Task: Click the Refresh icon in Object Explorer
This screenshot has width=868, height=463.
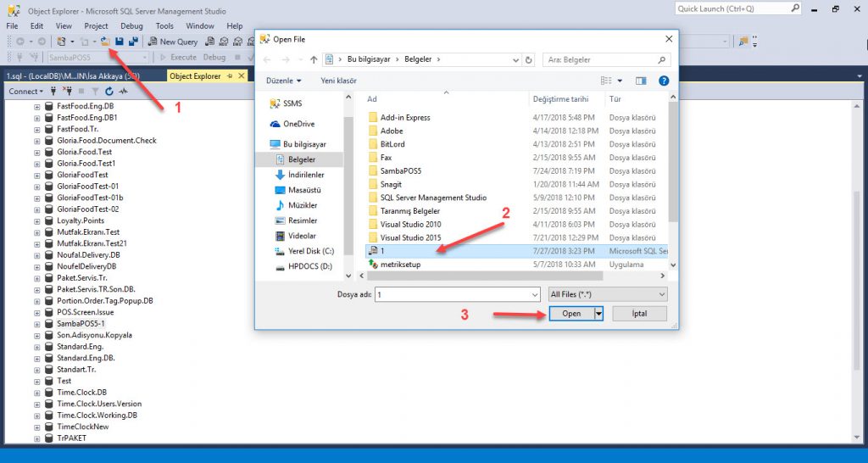Action: [109, 92]
